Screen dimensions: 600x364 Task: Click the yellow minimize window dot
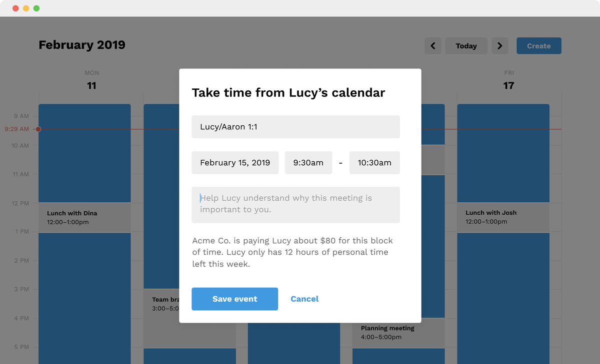pos(26,8)
